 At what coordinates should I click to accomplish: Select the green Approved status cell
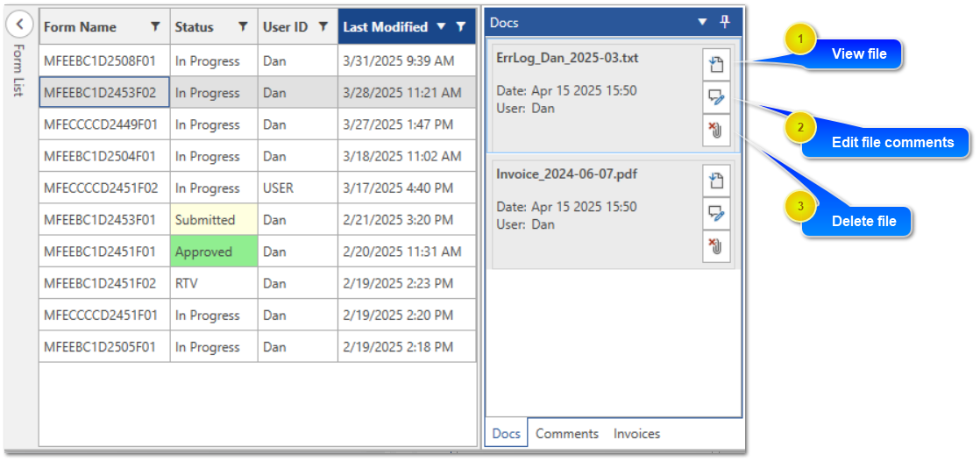tap(214, 252)
